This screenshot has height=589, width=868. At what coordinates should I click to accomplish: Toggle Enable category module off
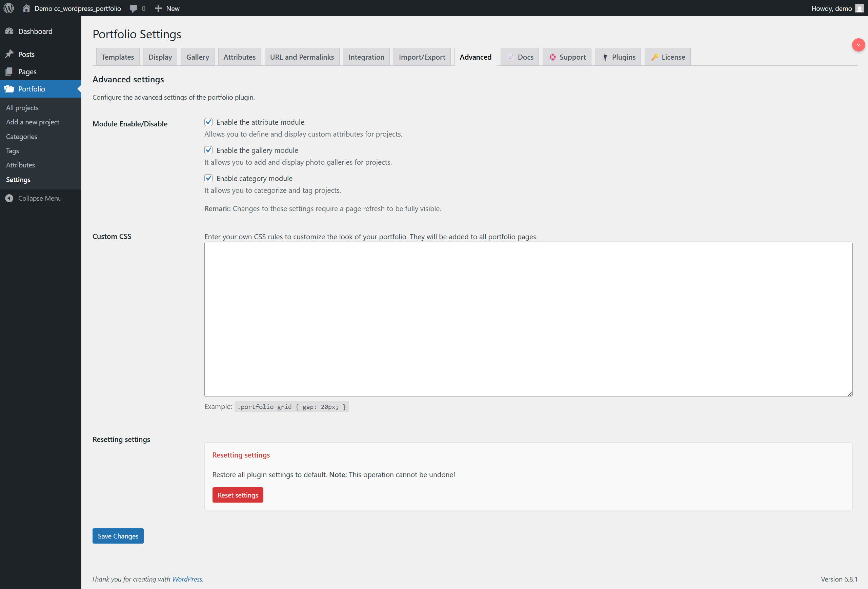[208, 178]
